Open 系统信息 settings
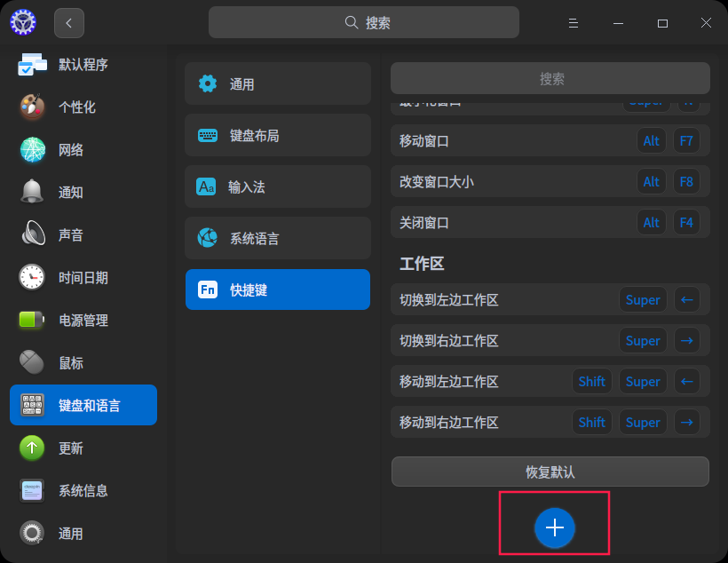The width and height of the screenshot is (728, 563). (83, 490)
